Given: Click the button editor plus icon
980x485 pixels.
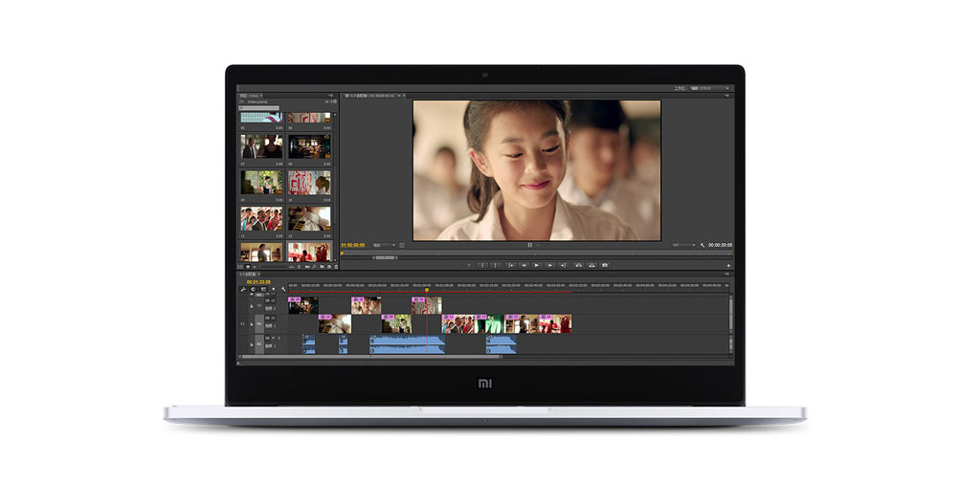Looking at the screenshot, I should (728, 265).
